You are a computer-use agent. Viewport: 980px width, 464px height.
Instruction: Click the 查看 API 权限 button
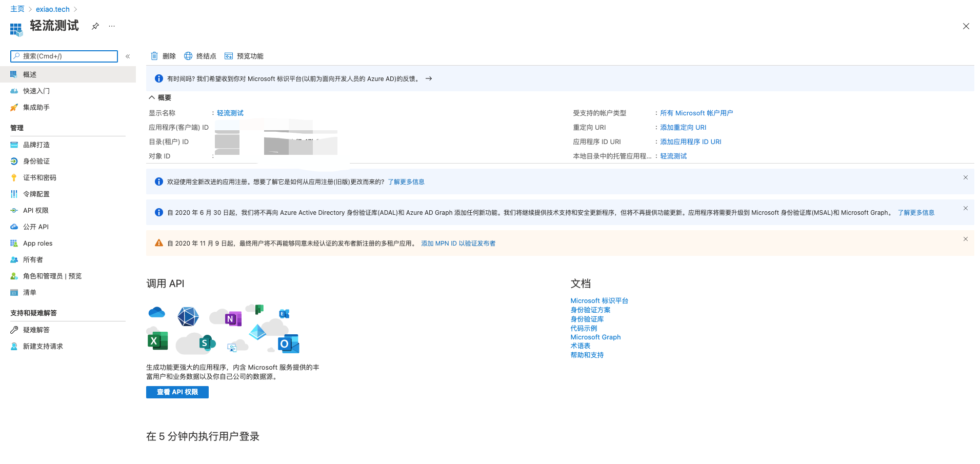[x=177, y=392]
